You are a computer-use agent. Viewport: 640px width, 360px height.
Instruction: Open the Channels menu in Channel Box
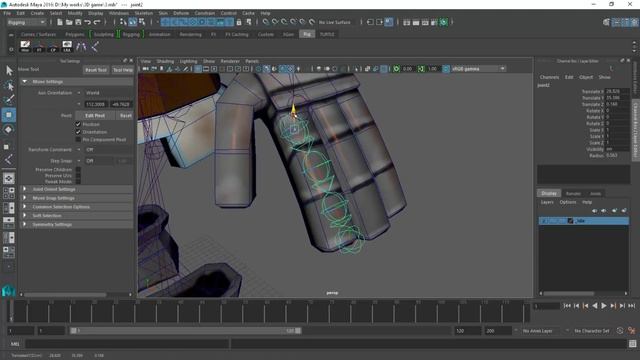tap(549, 77)
